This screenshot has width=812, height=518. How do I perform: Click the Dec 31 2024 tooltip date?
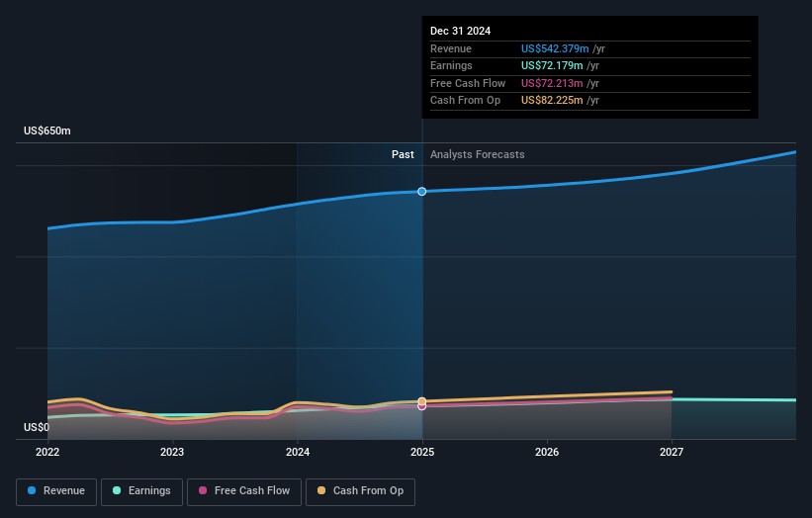460,32
